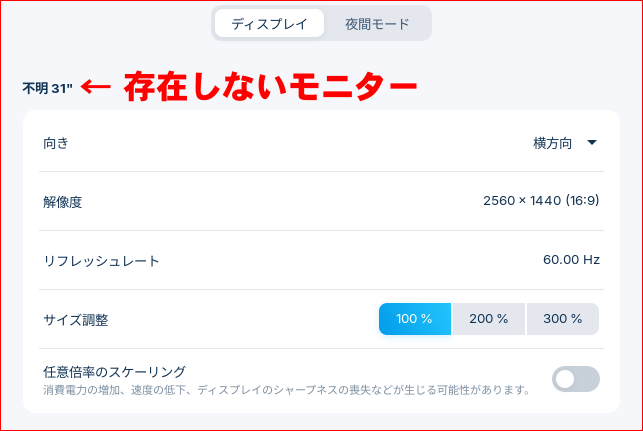
Task: Click the fractional scaling warning description text
Action: coord(286,389)
